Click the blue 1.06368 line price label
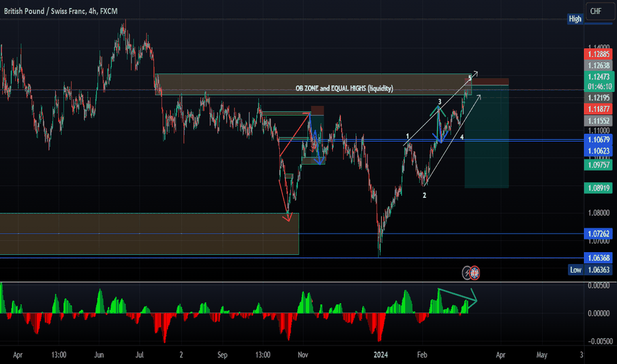 598,258
